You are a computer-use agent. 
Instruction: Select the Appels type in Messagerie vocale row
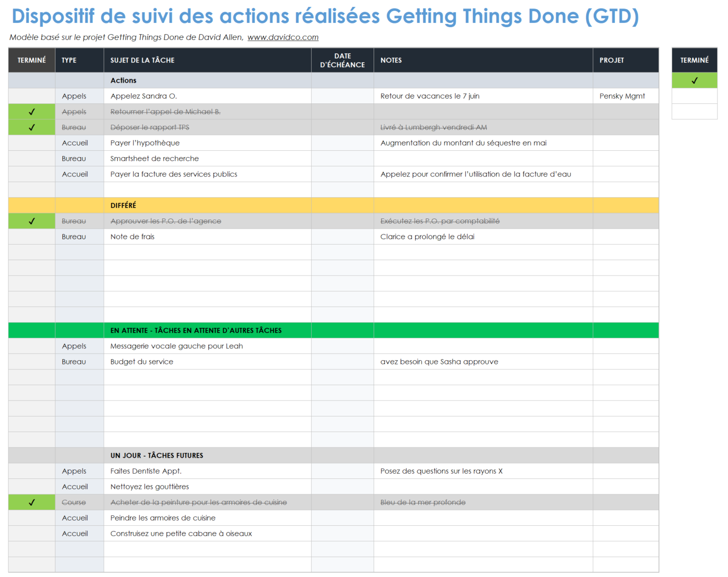[79, 346]
